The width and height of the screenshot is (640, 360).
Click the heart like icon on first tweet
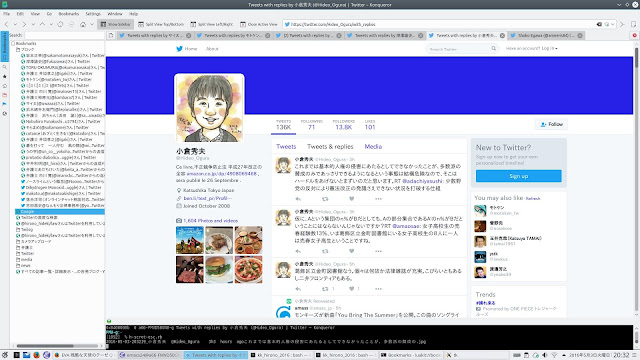[x=351, y=199]
